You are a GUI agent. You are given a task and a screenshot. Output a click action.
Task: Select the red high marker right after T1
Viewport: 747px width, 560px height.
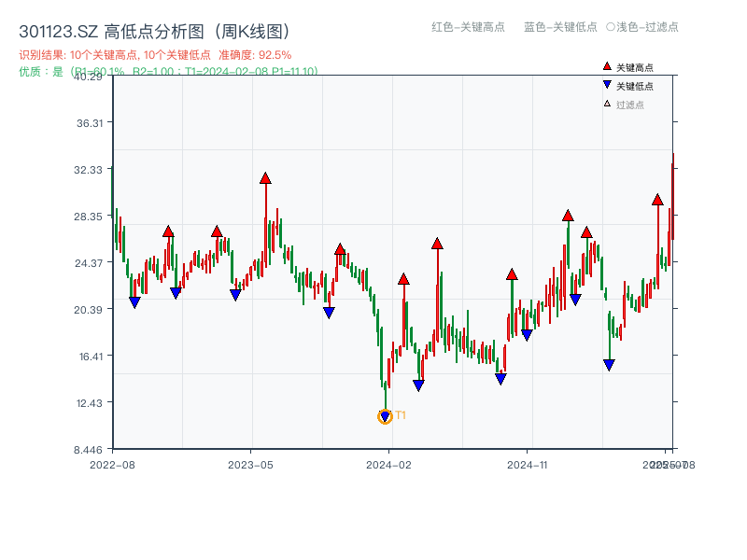[x=403, y=279]
